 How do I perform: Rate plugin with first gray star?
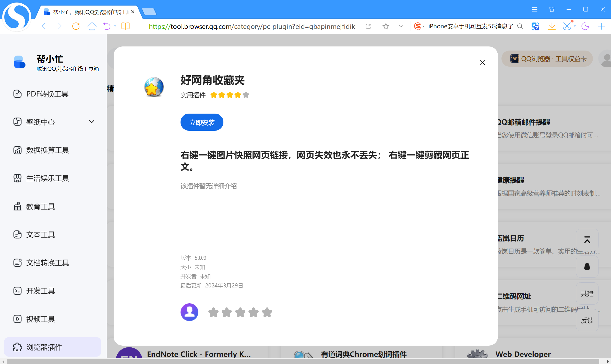click(x=213, y=312)
